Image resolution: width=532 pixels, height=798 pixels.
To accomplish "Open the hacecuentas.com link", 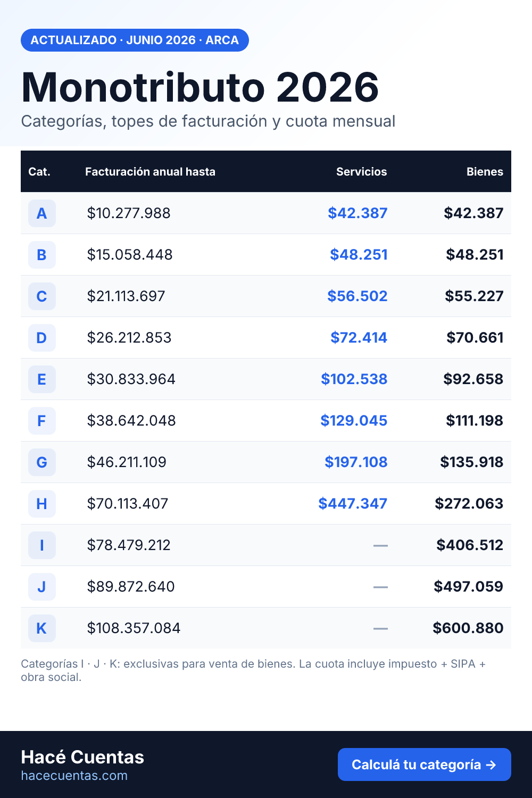I will 74,776.
